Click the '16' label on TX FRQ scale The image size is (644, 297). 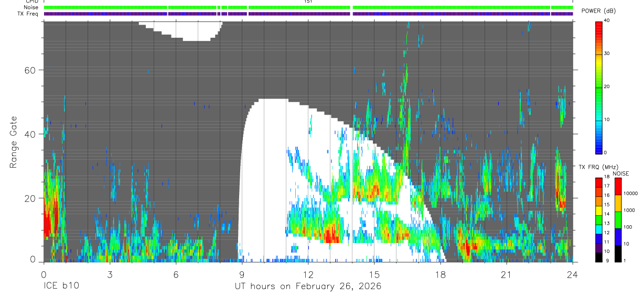point(607,195)
